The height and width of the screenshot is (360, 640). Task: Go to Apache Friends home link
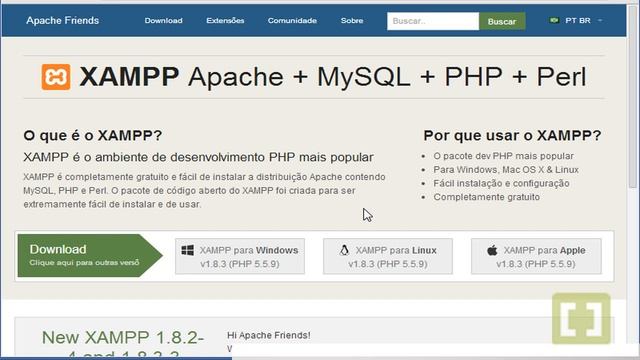tap(62, 20)
